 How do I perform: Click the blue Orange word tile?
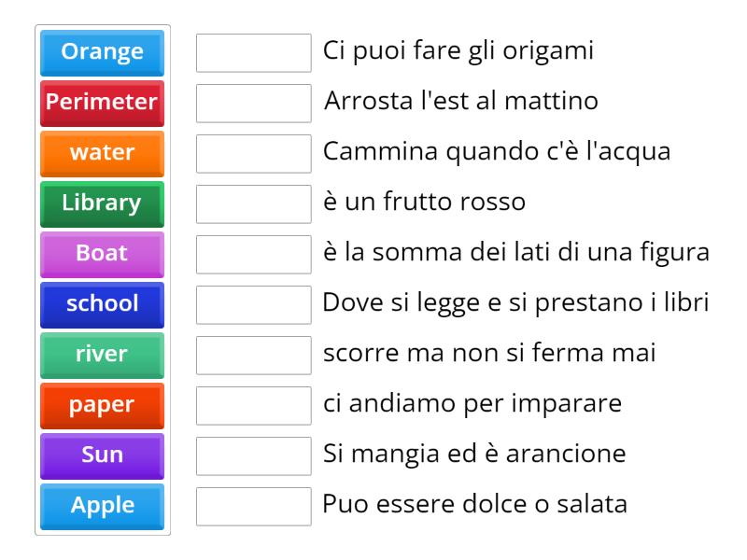click(103, 52)
